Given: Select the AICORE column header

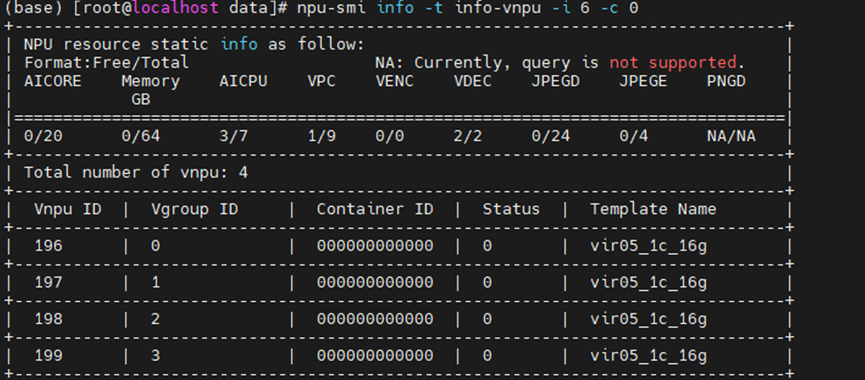Looking at the screenshot, I should 53,82.
